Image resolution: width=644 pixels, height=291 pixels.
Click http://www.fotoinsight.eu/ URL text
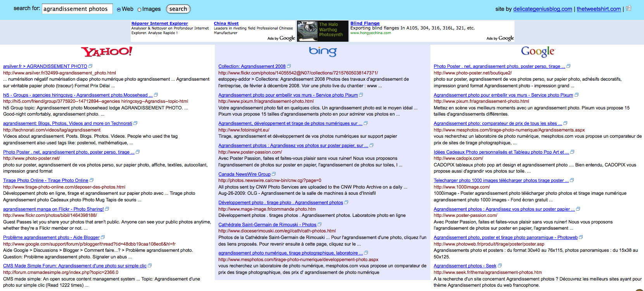tap(243, 130)
